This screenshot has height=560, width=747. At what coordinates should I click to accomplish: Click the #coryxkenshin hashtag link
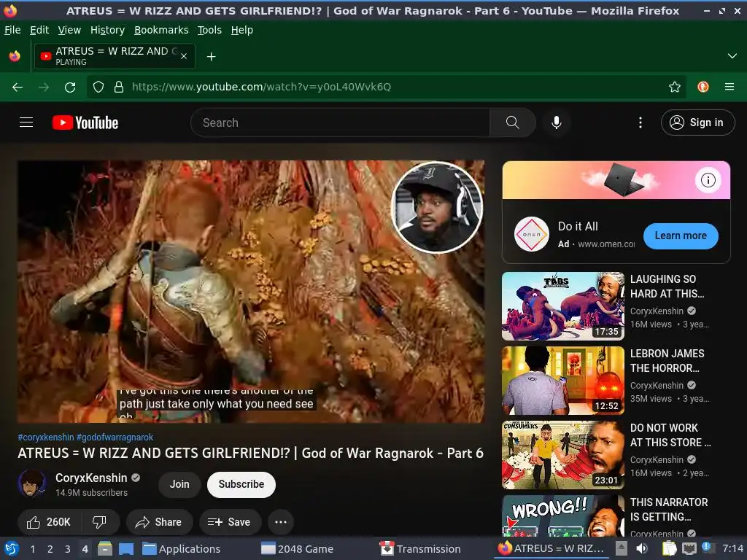pos(46,437)
